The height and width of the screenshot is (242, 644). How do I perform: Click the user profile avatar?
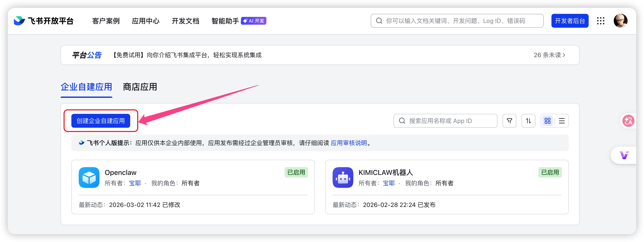tap(620, 21)
